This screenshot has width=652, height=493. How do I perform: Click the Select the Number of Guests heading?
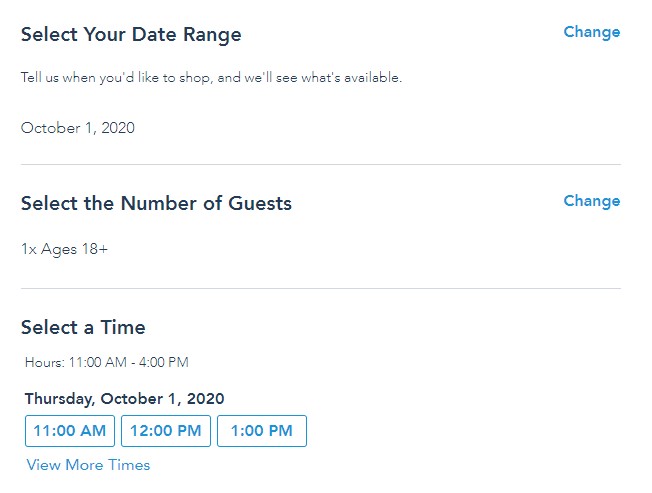pyautogui.click(x=156, y=204)
